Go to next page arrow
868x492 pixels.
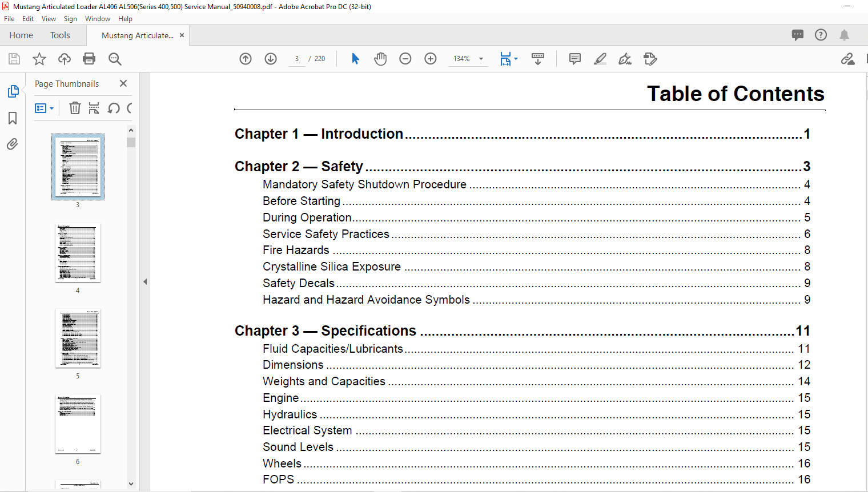(271, 59)
